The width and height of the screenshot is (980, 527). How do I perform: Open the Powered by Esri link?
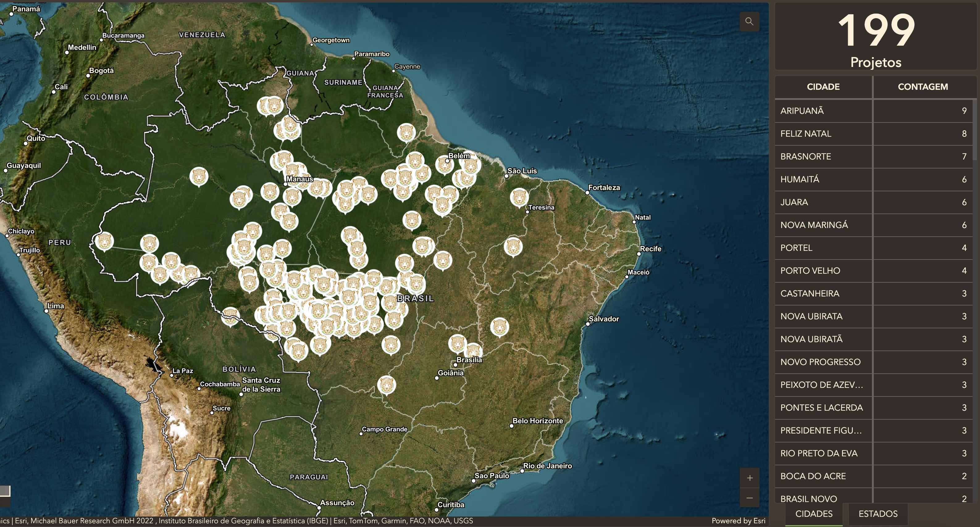pos(738,521)
